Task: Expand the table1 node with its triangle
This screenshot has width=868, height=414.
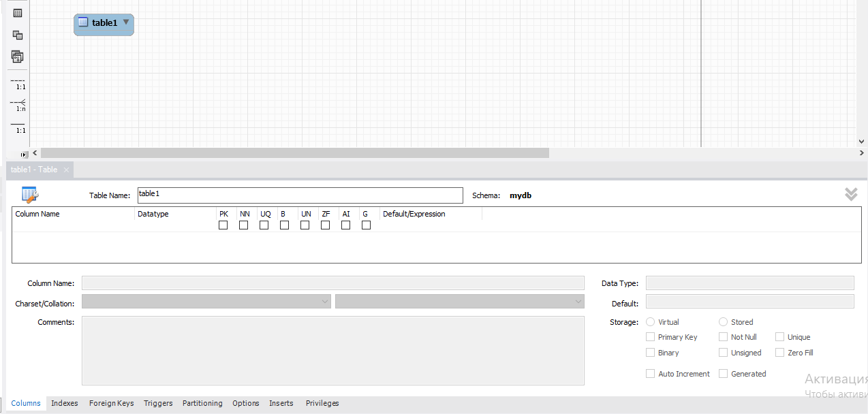Action: [126, 22]
